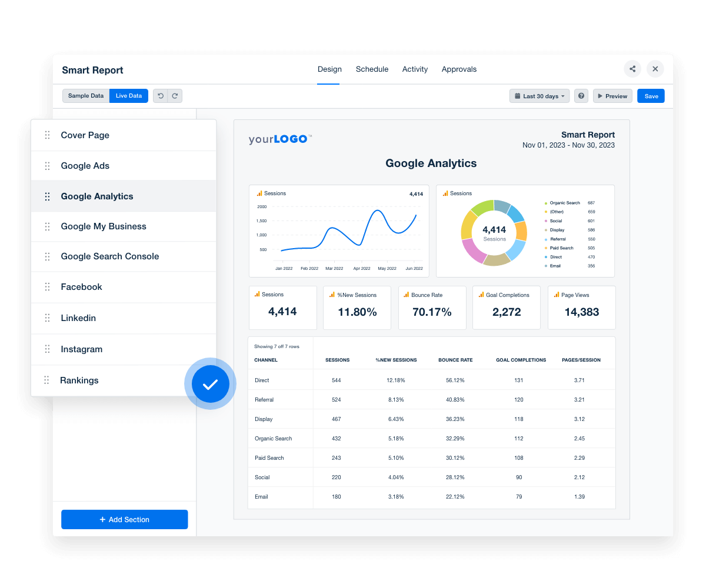This screenshot has height=588, width=706.
Task: Close the Smart Report editor
Action: pyautogui.click(x=655, y=69)
